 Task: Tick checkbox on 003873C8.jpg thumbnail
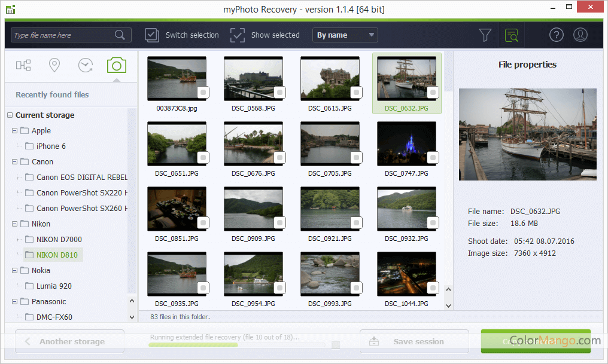203,92
